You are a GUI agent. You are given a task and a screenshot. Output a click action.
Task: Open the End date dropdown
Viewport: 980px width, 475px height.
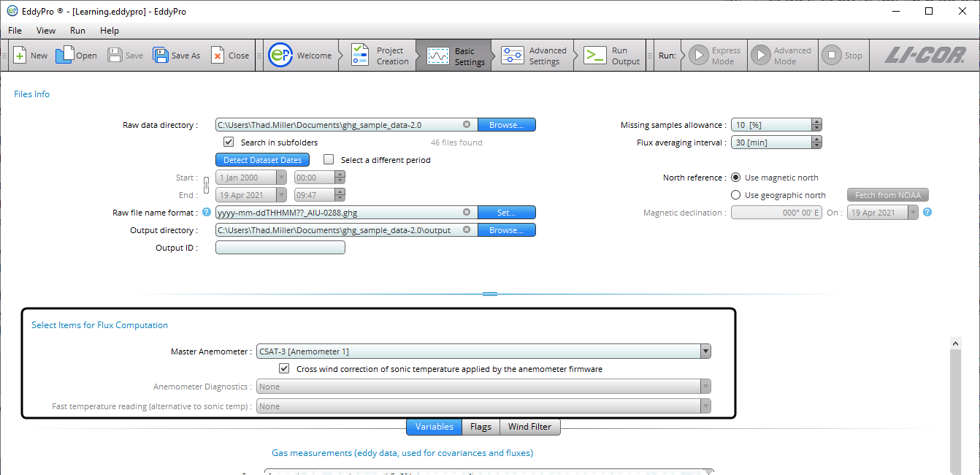tap(282, 195)
